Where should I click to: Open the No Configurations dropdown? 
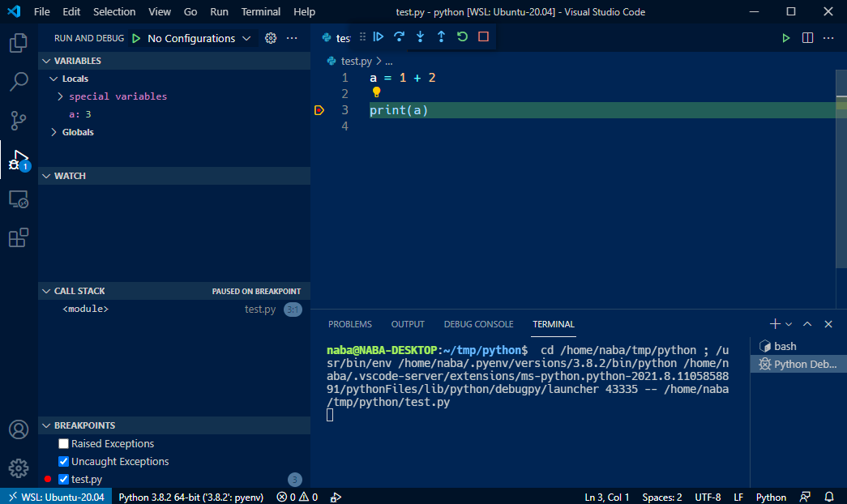click(199, 38)
